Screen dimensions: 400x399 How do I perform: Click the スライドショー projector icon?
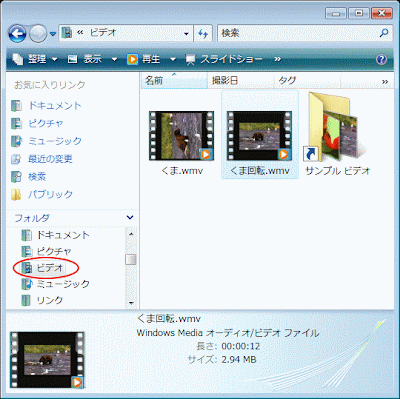click(x=191, y=60)
